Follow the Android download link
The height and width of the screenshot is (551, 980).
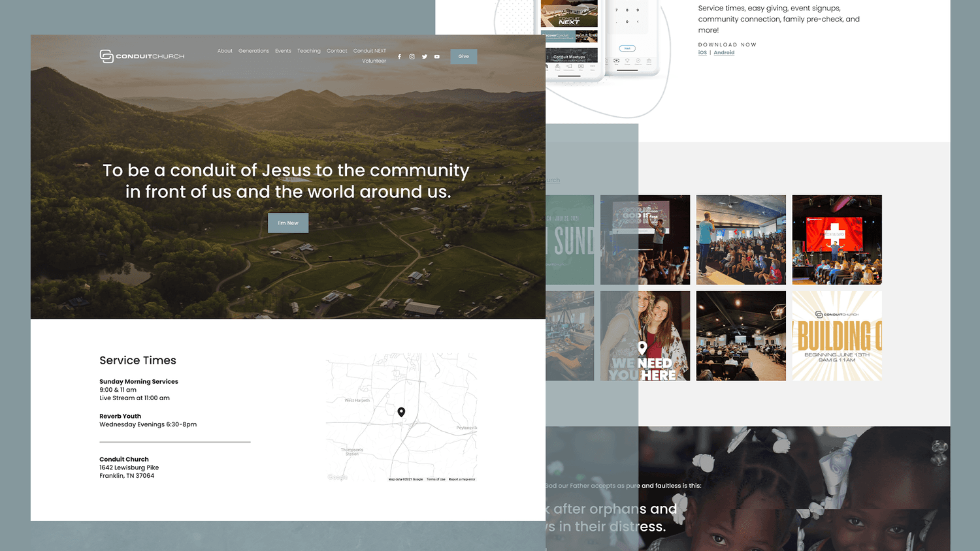pos(724,53)
